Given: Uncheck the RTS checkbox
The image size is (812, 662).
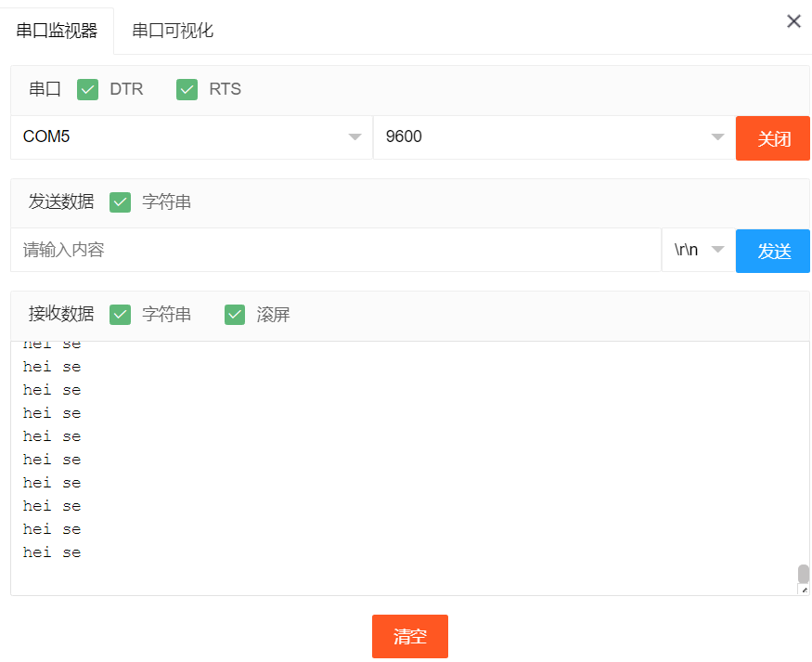Looking at the screenshot, I should tap(187, 89).
